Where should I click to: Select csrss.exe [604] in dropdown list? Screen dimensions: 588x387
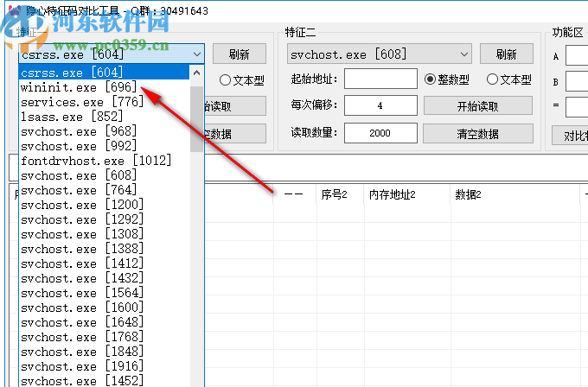(x=105, y=73)
